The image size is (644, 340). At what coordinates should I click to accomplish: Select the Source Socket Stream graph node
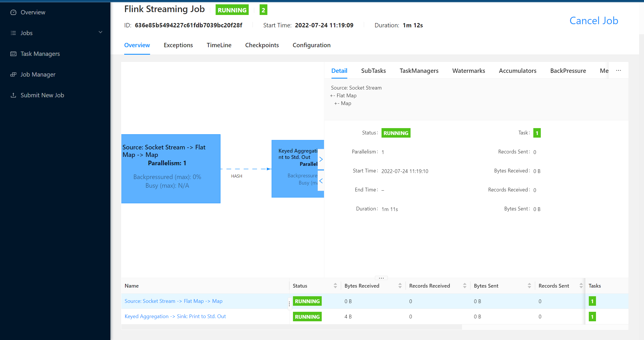point(171,169)
